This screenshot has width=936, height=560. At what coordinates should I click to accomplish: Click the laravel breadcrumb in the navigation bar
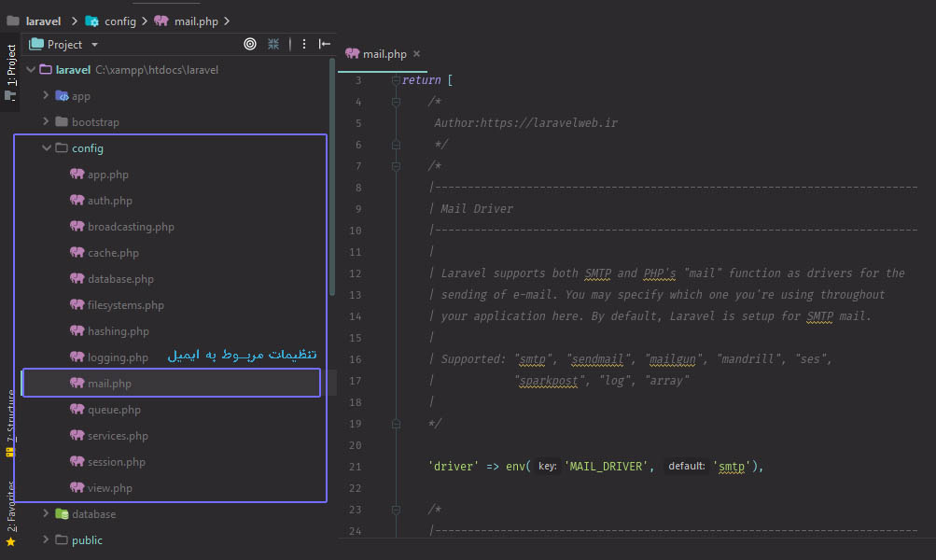tap(43, 21)
